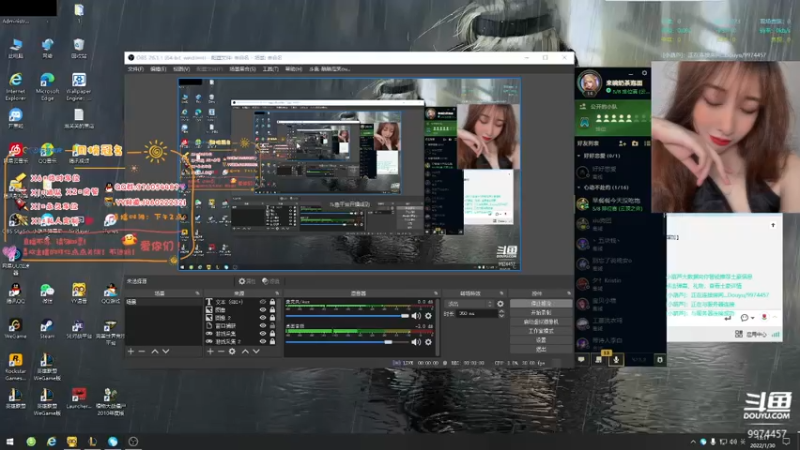Click the OBS icon in the taskbar
Image resolution: width=800 pixels, height=450 pixels.
pos(133,441)
